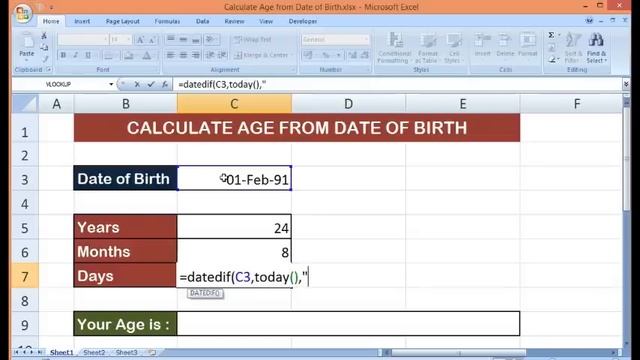Open Insert Function with the fx icon
This screenshot has height=360, width=640.
164,84
